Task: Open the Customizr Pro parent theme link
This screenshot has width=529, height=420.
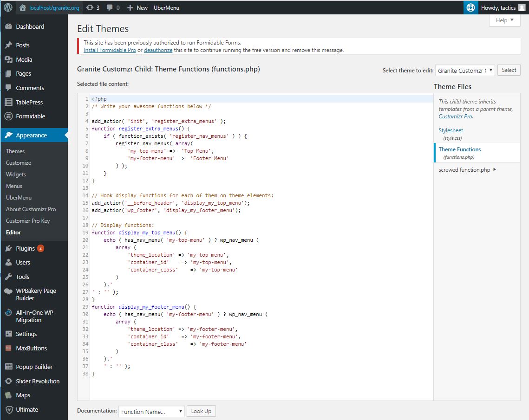Action: click(456, 116)
